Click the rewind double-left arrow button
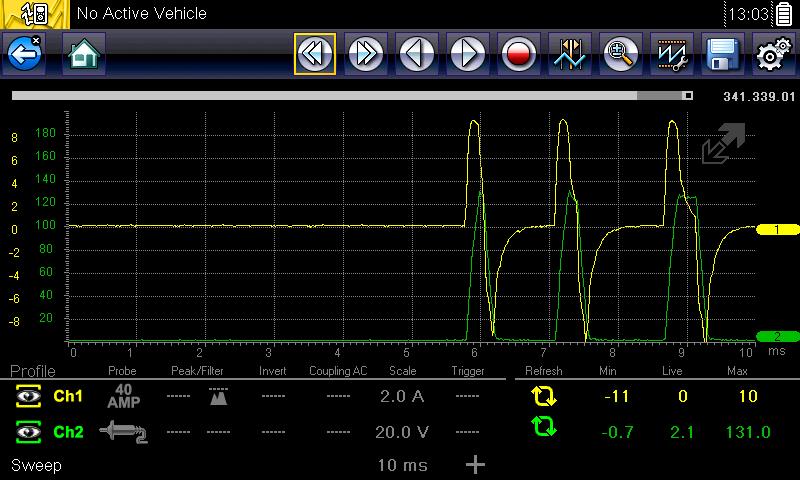The image size is (800, 480). tap(314, 54)
